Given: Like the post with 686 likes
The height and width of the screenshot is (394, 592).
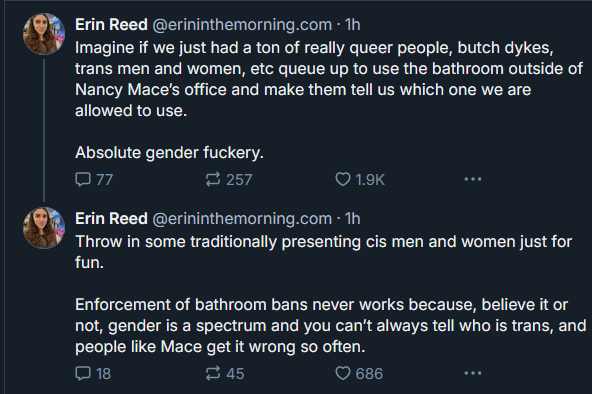Looking at the screenshot, I should [x=359, y=373].
